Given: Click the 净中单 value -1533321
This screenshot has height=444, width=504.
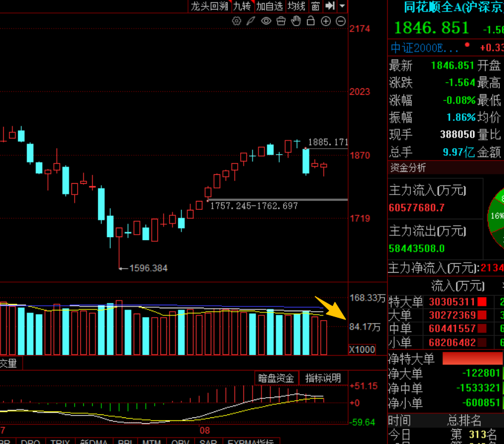Looking at the screenshot, I should (479, 388).
